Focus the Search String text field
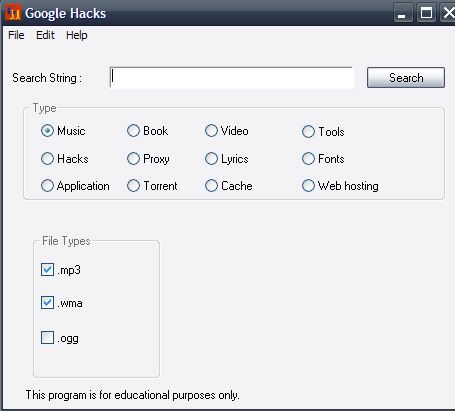This screenshot has width=455, height=411. pyautogui.click(x=231, y=78)
